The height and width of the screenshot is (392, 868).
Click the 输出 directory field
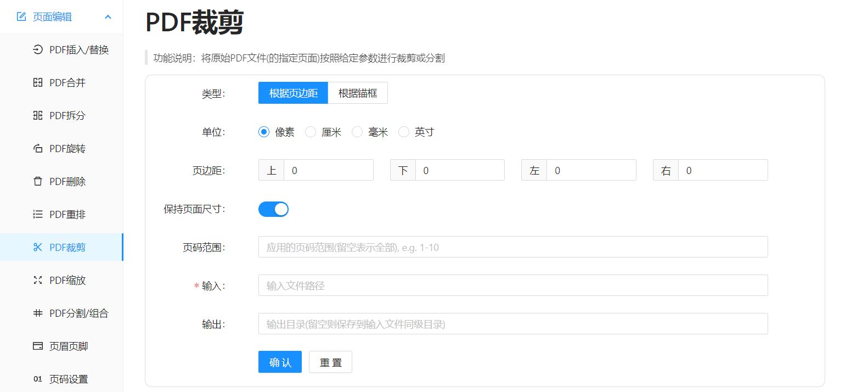[513, 324]
